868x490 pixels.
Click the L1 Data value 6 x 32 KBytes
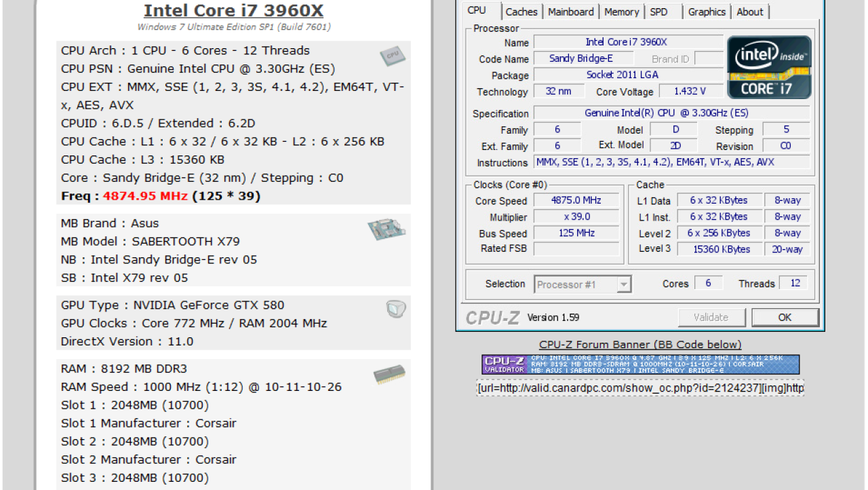[719, 200]
